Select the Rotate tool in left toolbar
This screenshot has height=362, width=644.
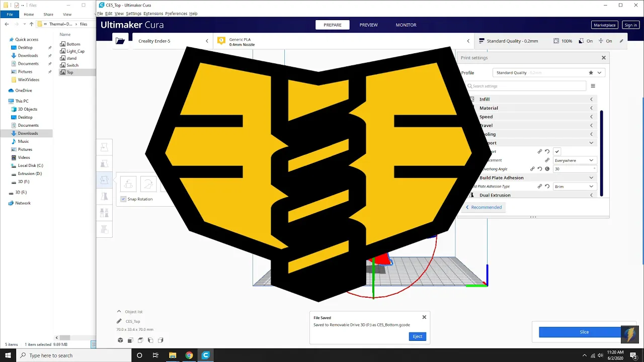point(104,180)
